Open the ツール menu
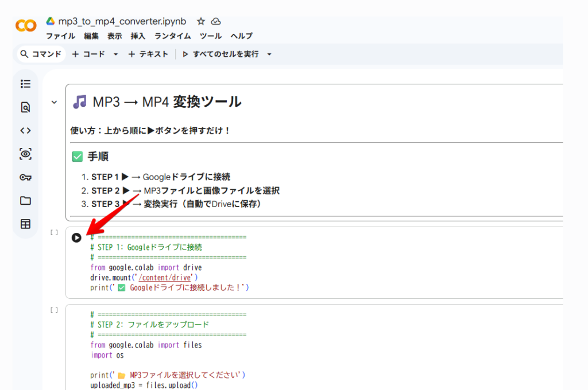The width and height of the screenshot is (588, 390). coord(210,36)
